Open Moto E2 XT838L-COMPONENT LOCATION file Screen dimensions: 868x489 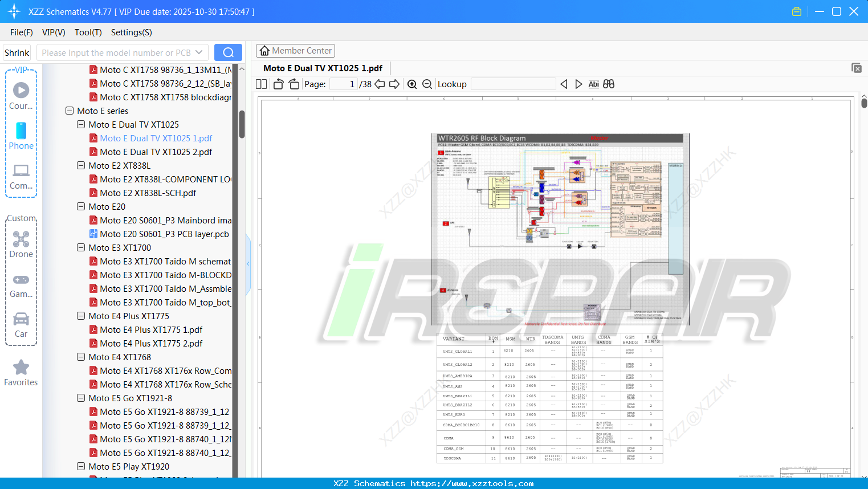pos(166,179)
